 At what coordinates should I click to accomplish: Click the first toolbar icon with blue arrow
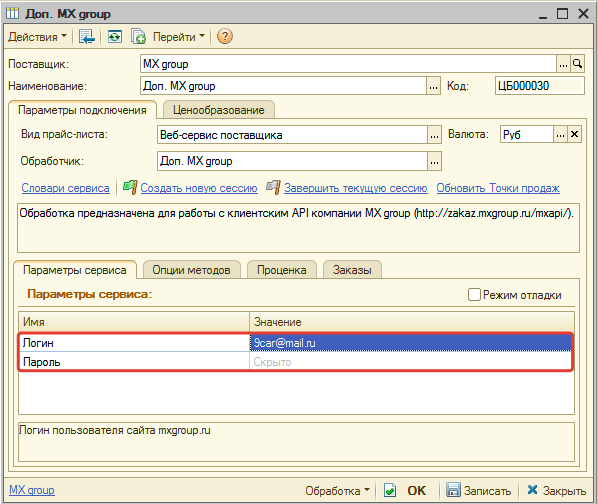tap(87, 37)
